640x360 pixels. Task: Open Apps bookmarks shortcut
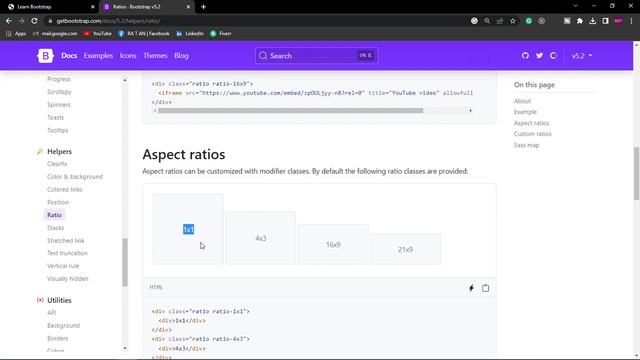[16, 33]
